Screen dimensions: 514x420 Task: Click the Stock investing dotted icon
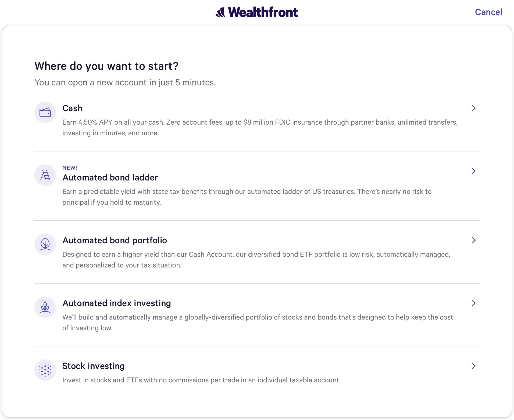pos(45,370)
